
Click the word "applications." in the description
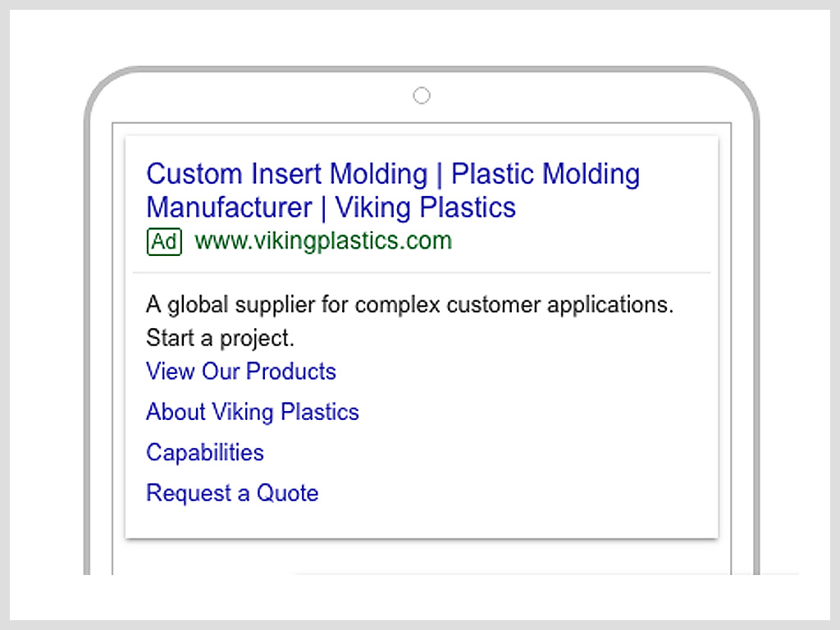(x=610, y=305)
